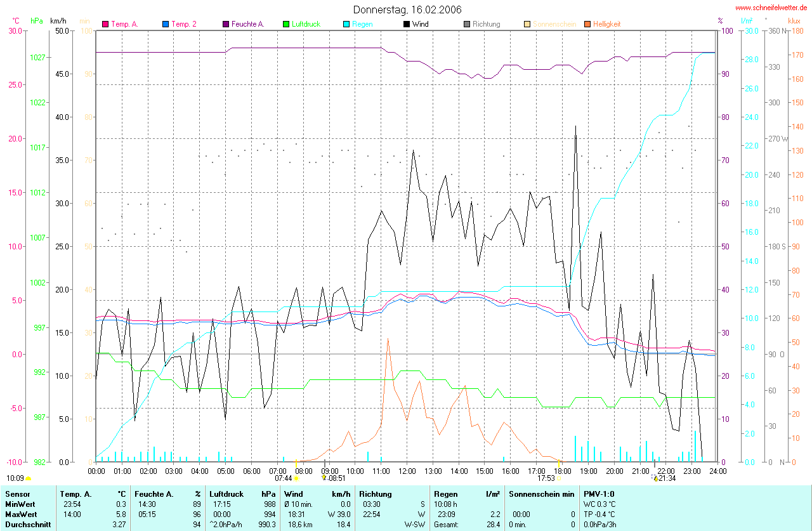Click the MinWert row label

(20, 504)
